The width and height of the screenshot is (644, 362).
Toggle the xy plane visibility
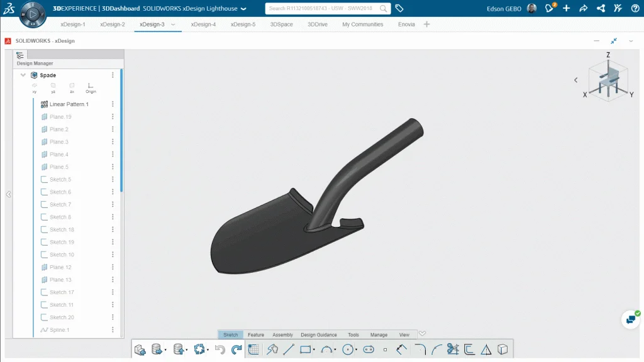[x=35, y=87]
